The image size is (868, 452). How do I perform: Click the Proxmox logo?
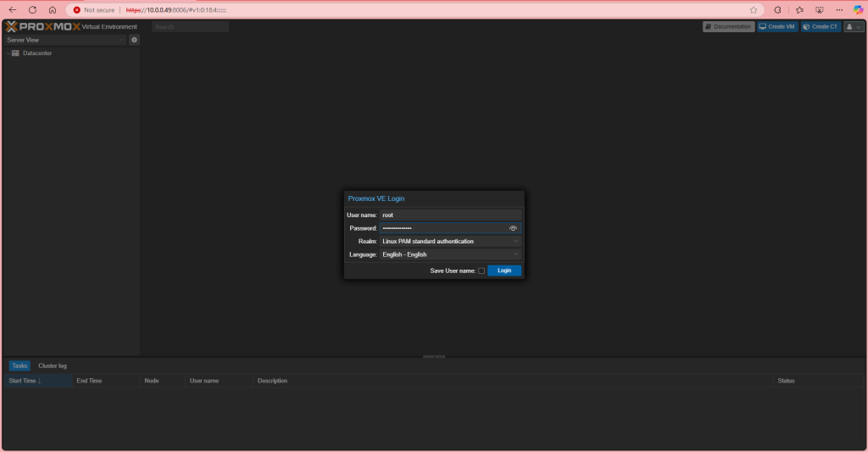[43, 26]
